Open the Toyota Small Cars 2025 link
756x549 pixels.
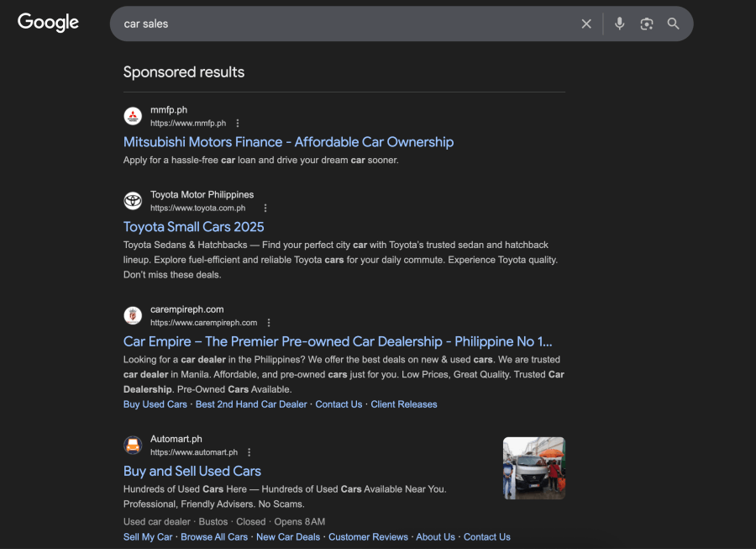coord(194,227)
